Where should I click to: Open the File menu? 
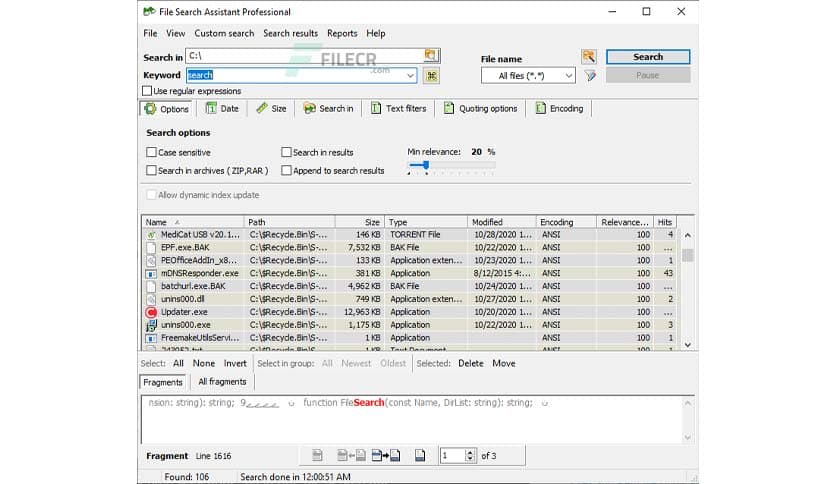[150, 33]
